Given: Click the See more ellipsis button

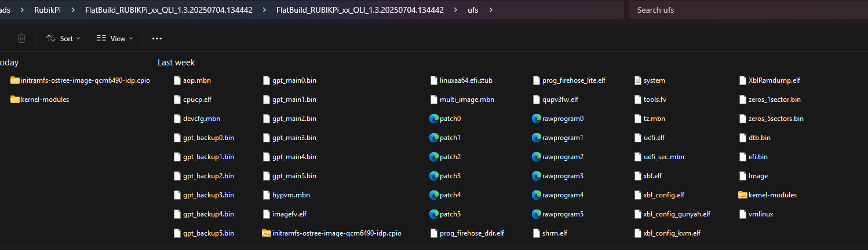Looking at the screenshot, I should (x=157, y=38).
